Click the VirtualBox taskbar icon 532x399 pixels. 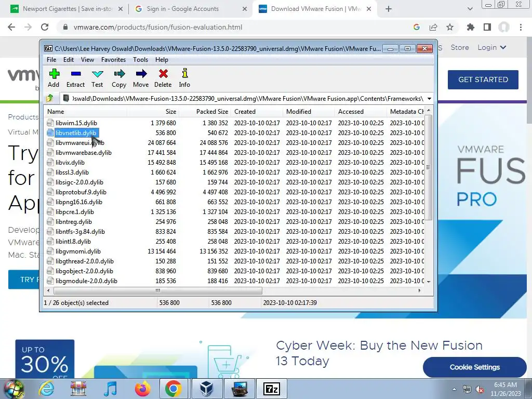tap(206, 389)
